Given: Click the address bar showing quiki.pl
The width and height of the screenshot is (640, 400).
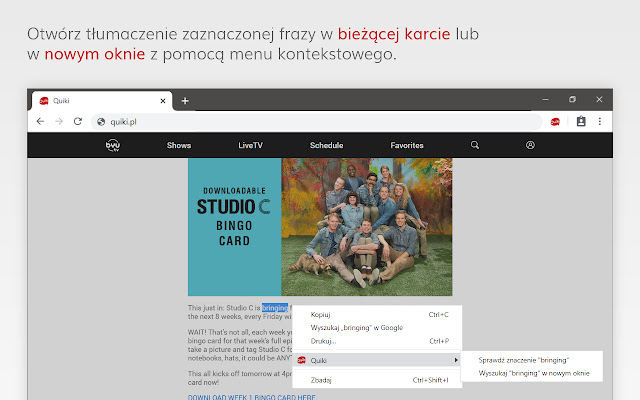Looking at the screenshot, I should coord(317,122).
